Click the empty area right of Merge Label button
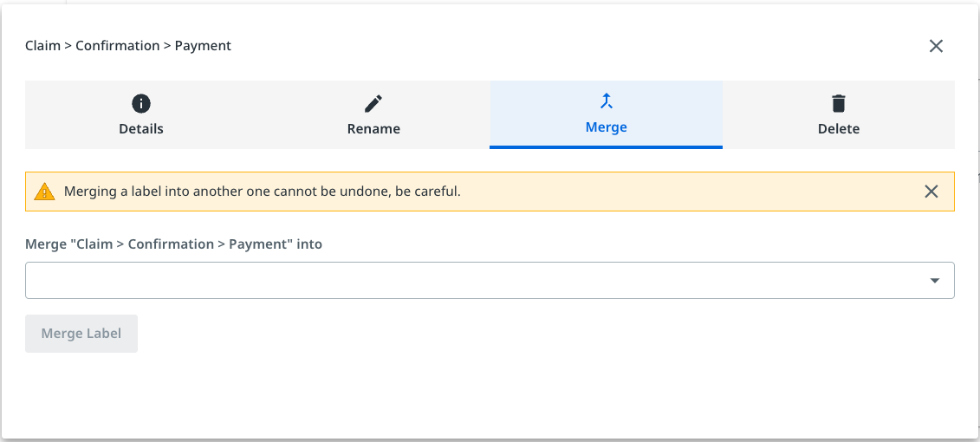Screen dimensions: 980x442 pyautogui.click(x=520, y=334)
